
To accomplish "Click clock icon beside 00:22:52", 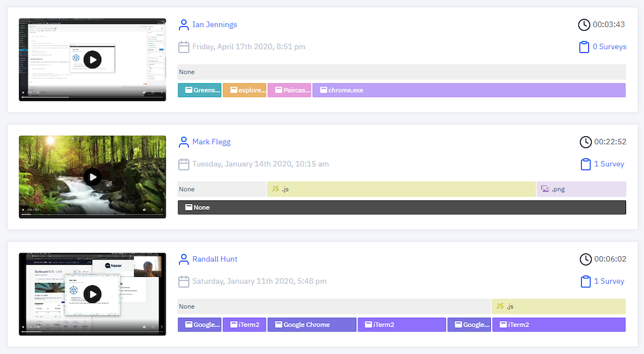I will tap(585, 142).
